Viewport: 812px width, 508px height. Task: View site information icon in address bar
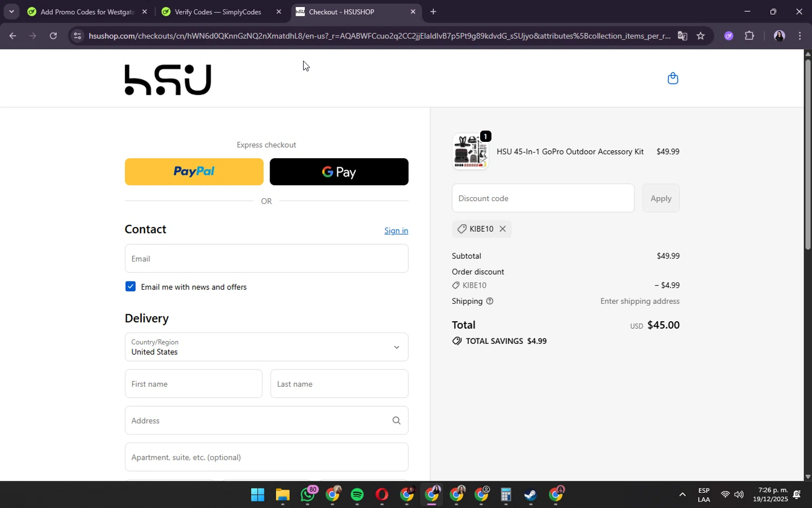77,36
